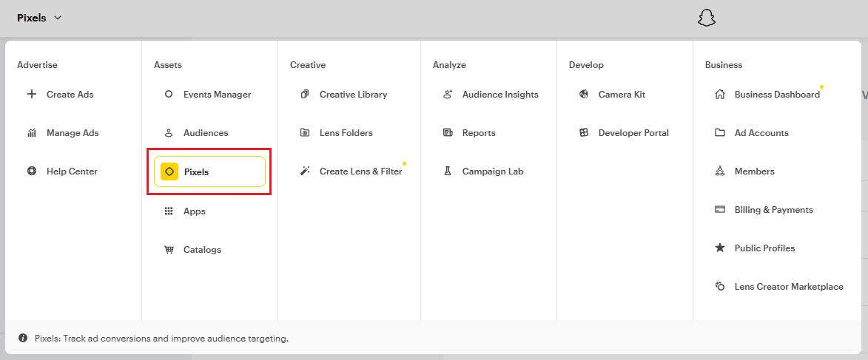
Task: Open the Help Center
Action: [73, 171]
